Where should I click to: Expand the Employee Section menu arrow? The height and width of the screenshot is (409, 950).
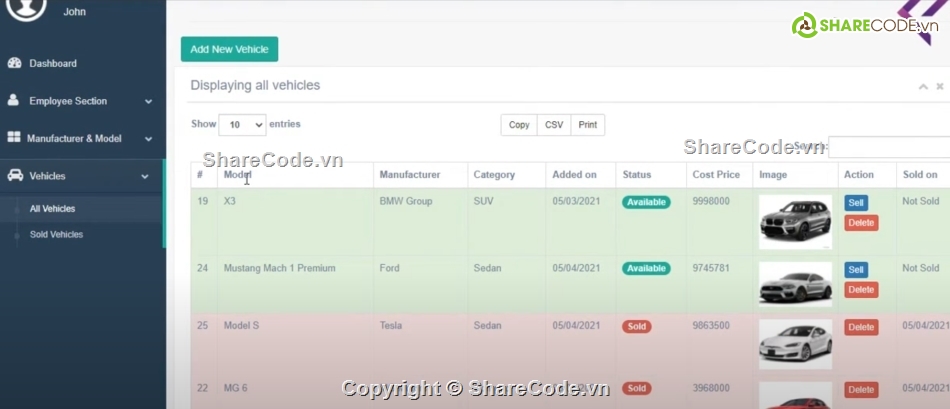(x=148, y=101)
